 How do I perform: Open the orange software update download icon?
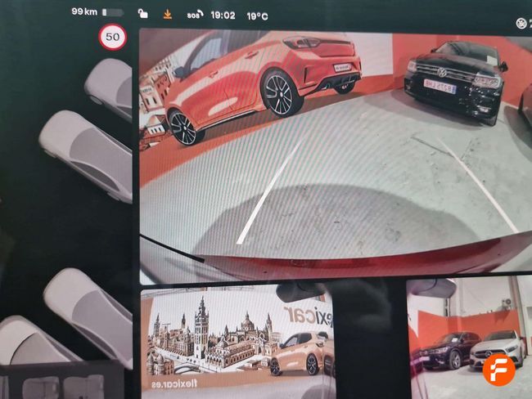pos(168,14)
